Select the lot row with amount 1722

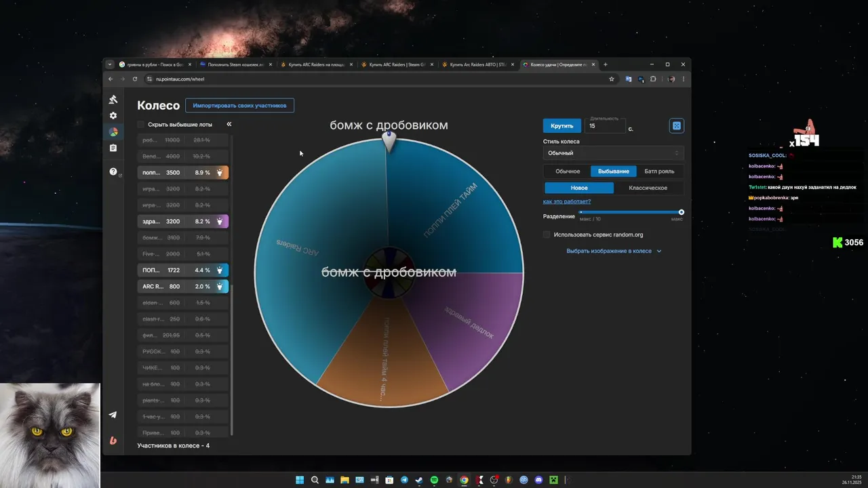(182, 270)
